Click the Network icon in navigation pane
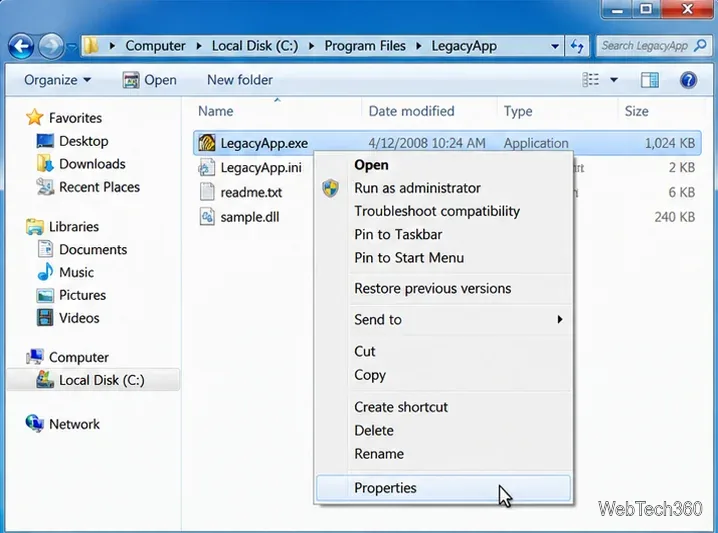This screenshot has height=533, width=718. pos(35,424)
